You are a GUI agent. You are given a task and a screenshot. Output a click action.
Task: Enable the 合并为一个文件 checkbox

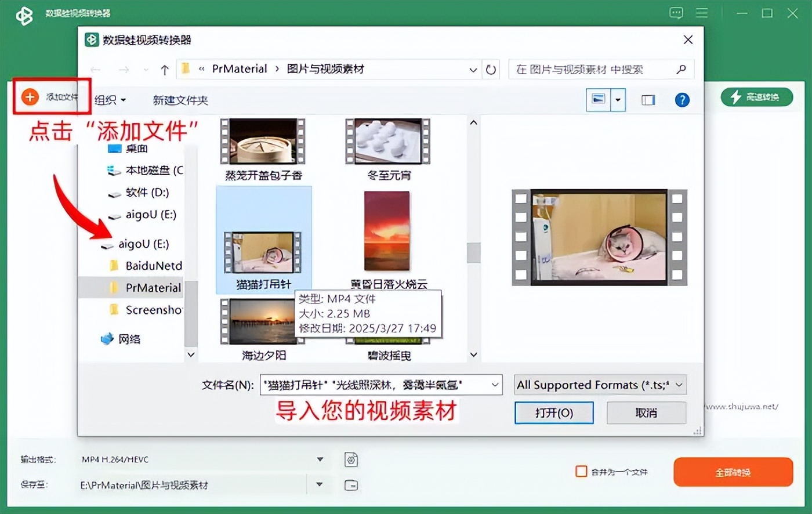pos(581,471)
